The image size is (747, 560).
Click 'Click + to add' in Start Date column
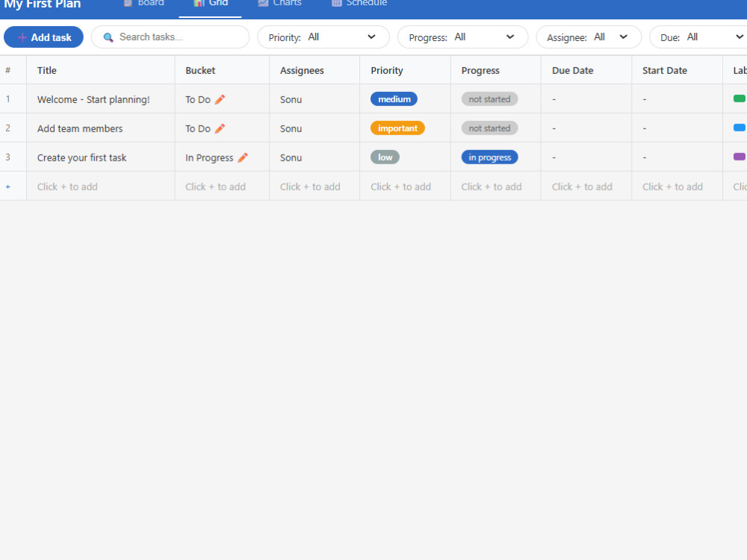pyautogui.click(x=672, y=187)
